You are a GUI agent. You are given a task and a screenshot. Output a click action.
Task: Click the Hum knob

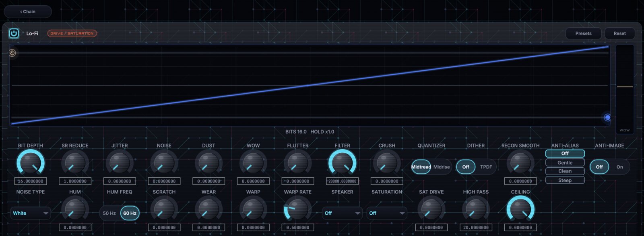[x=75, y=209]
